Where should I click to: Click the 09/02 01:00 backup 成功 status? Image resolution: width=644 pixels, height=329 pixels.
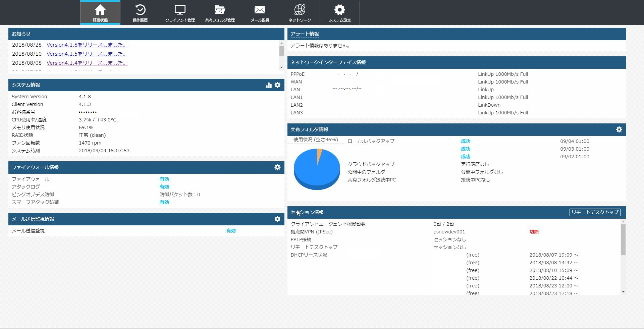click(466, 157)
